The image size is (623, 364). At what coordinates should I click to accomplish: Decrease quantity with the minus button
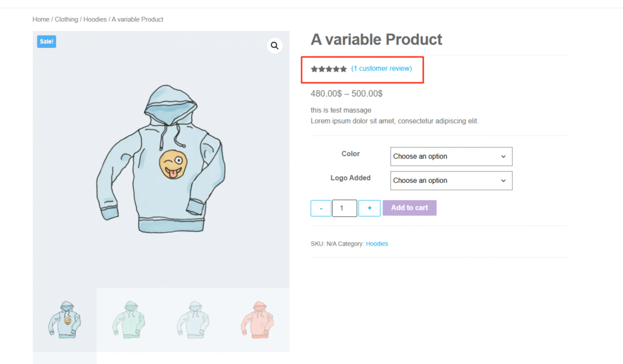pyautogui.click(x=321, y=208)
